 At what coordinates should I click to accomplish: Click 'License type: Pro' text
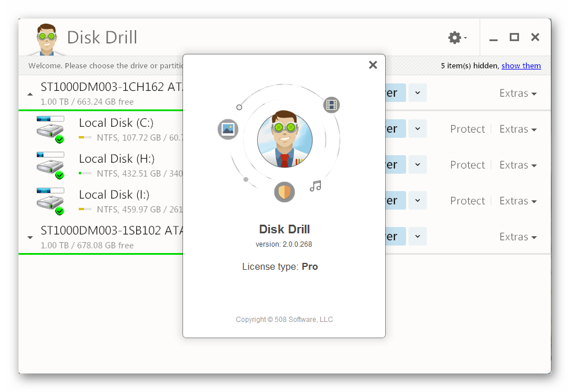pyautogui.click(x=280, y=267)
